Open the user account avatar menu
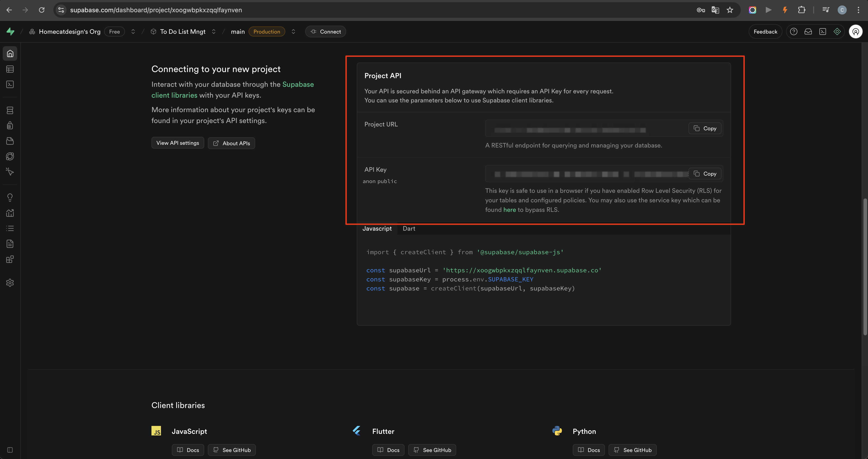This screenshot has width=868, height=459. point(856,31)
